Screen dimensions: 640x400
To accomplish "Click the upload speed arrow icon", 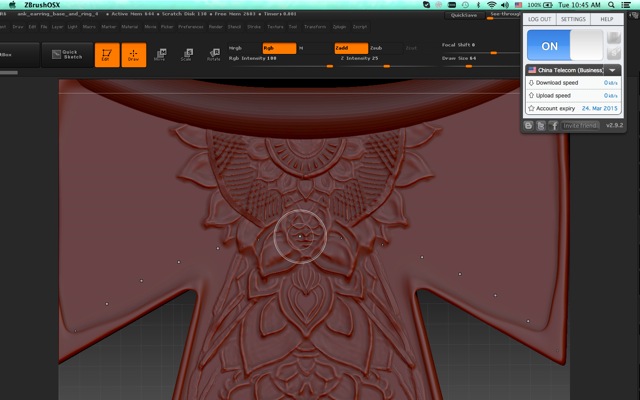I will (x=531, y=96).
